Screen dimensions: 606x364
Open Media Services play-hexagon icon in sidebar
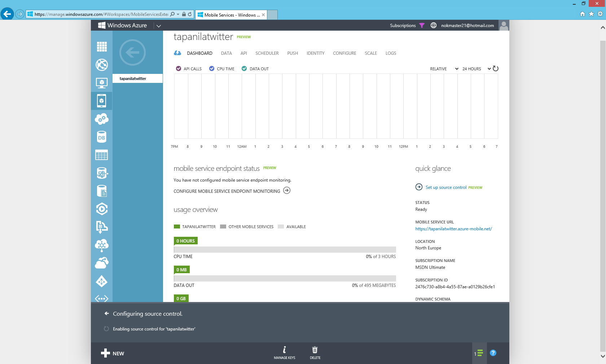(x=102, y=209)
